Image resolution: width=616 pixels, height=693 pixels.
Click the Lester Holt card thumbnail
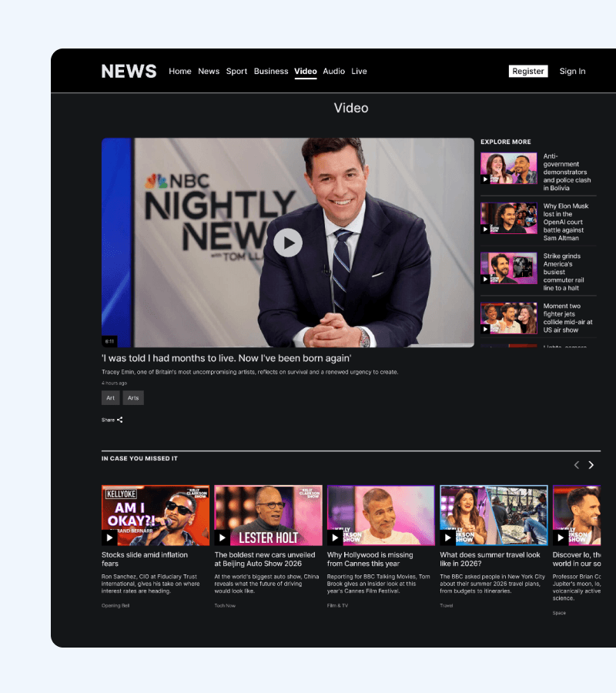(x=268, y=515)
